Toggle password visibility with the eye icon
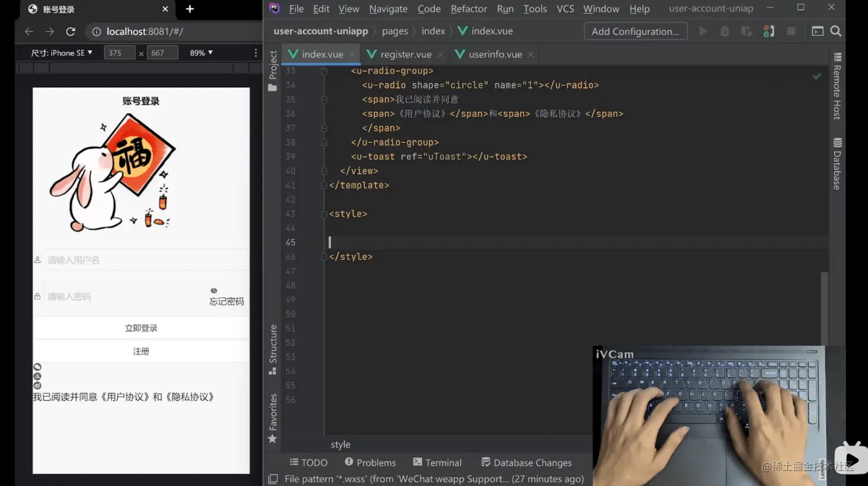Viewport: 868px width, 486px height. point(214,290)
